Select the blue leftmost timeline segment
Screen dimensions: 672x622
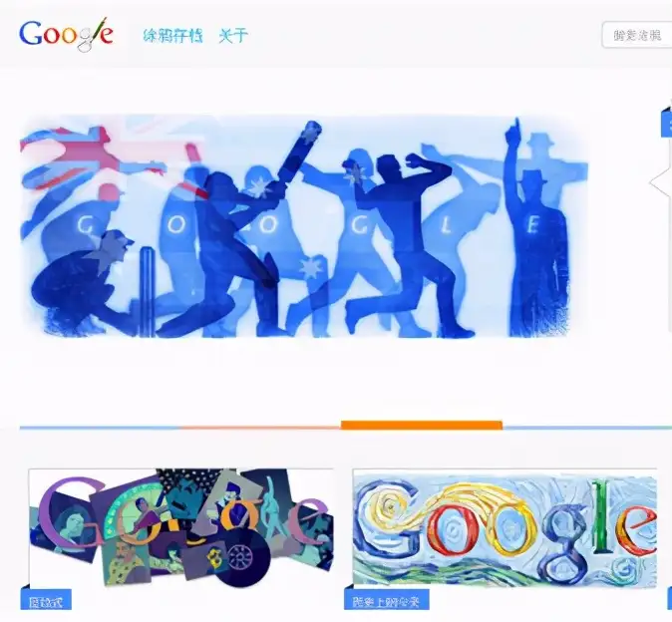click(100, 427)
